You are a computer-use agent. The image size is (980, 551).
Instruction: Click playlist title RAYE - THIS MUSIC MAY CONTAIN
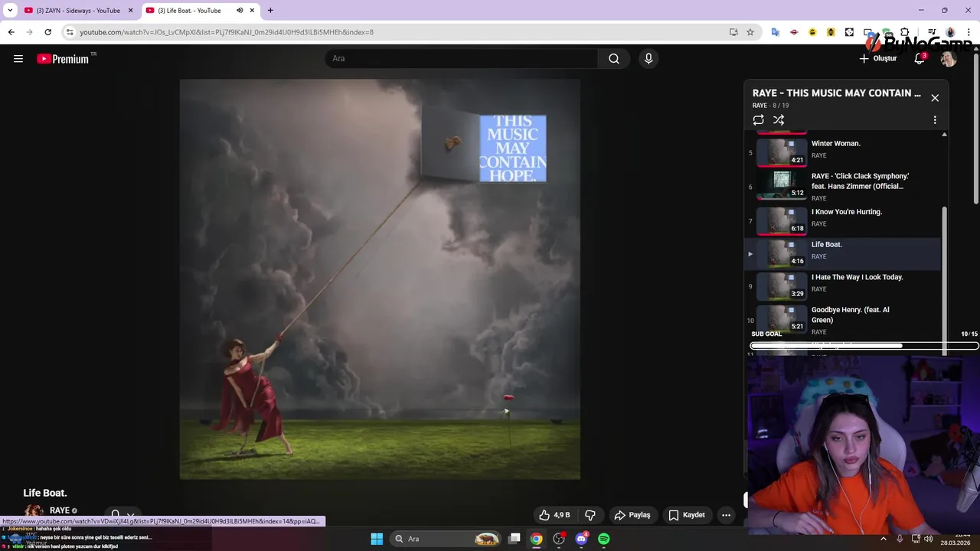pyautogui.click(x=836, y=93)
